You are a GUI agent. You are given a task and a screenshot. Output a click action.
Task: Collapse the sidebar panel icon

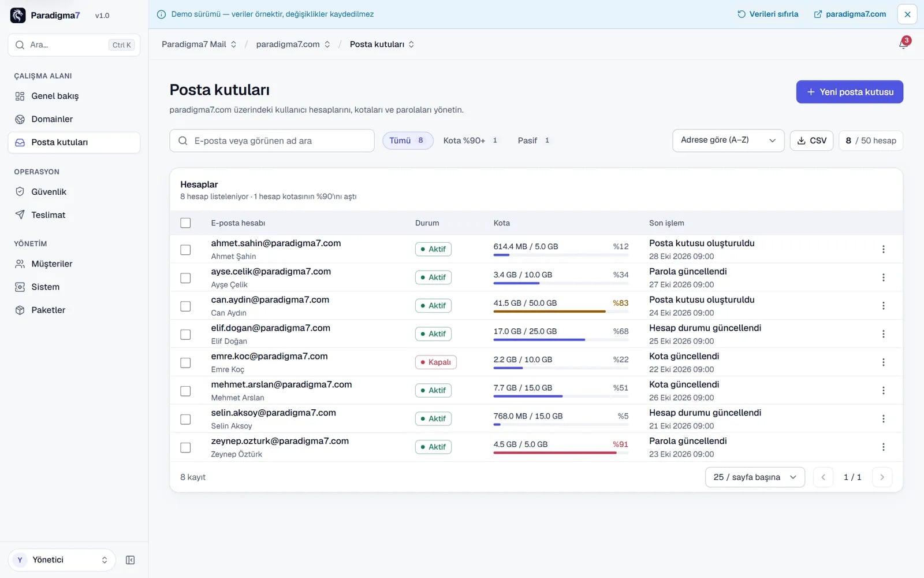pos(131,560)
